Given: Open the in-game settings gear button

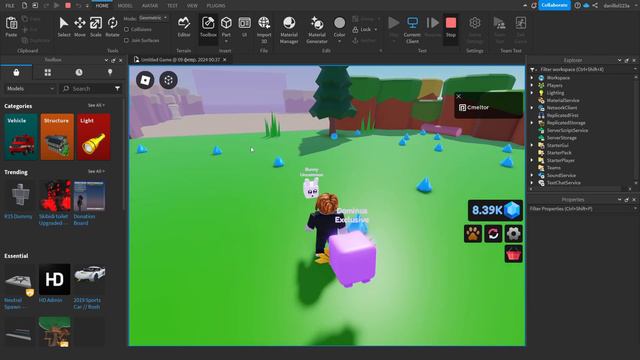Looking at the screenshot, I should tap(513, 234).
